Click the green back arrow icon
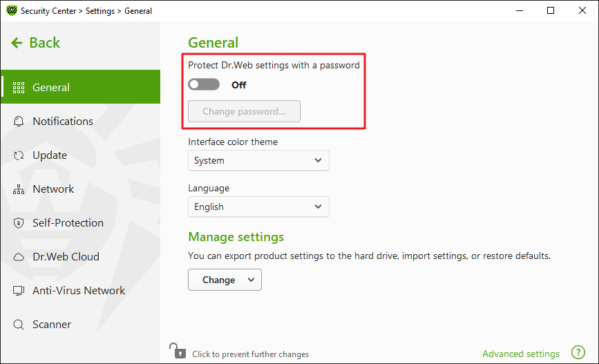Screen dimensions: 599x364 (x=17, y=43)
